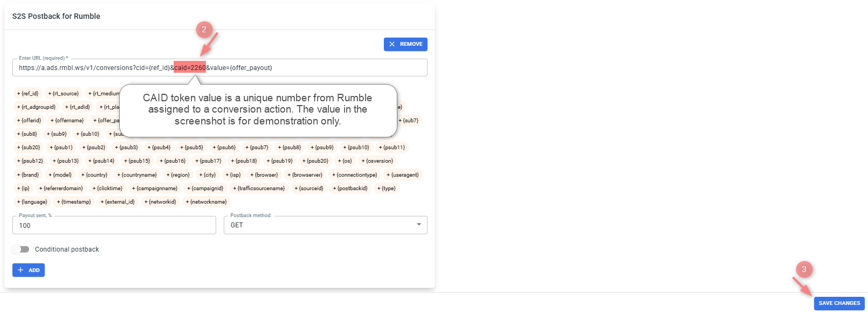
Task: Select the {countryname} token
Action: pyautogui.click(x=137, y=175)
